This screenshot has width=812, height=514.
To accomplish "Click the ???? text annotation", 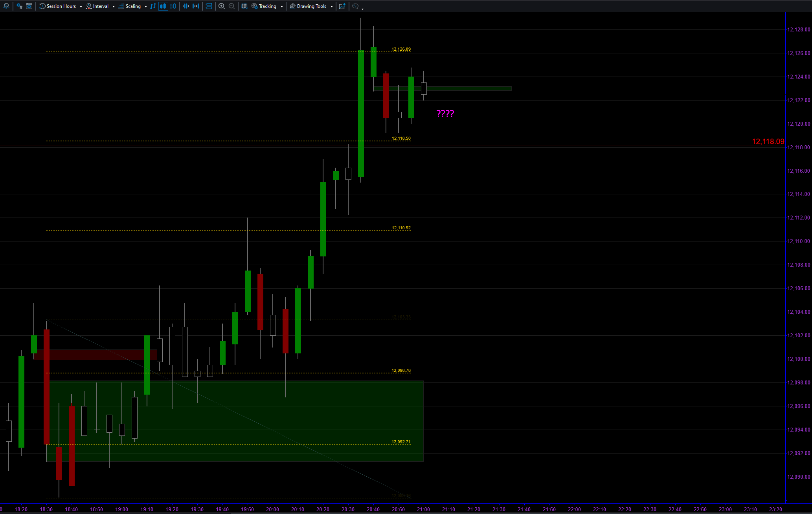I will click(x=445, y=113).
